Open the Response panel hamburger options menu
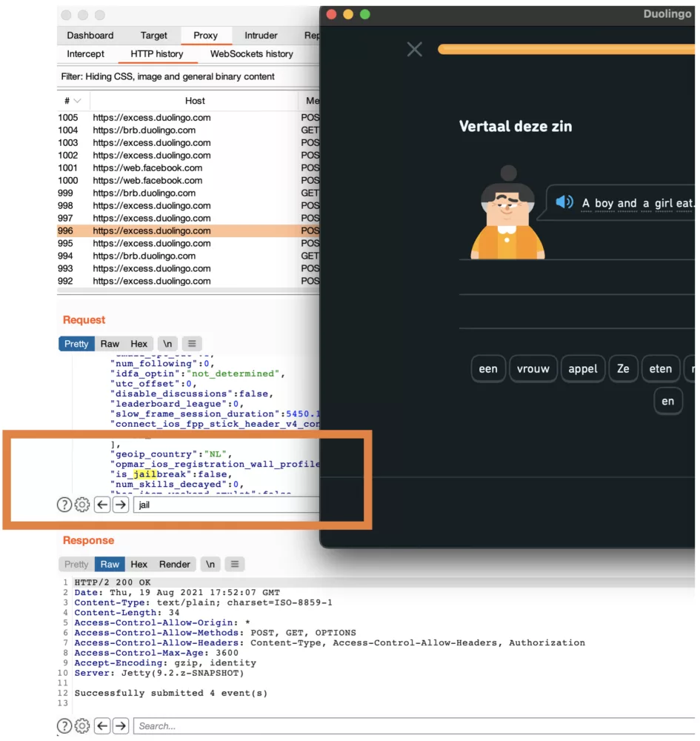Image resolution: width=700 pixels, height=741 pixels. click(235, 564)
